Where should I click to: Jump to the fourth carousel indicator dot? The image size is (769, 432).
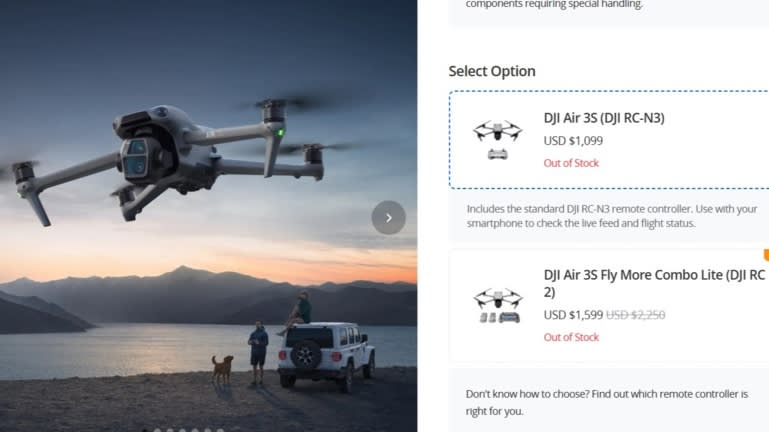point(182,431)
